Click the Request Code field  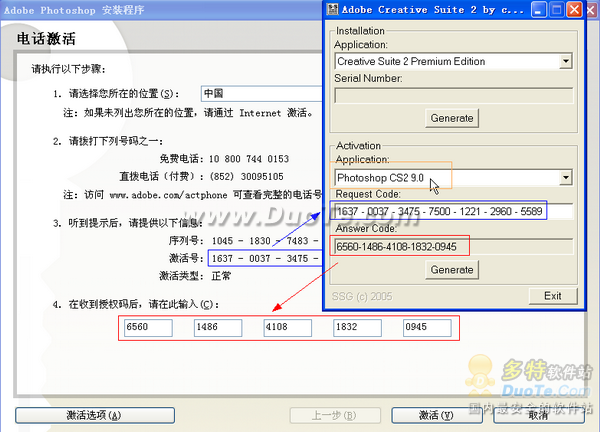point(453,211)
